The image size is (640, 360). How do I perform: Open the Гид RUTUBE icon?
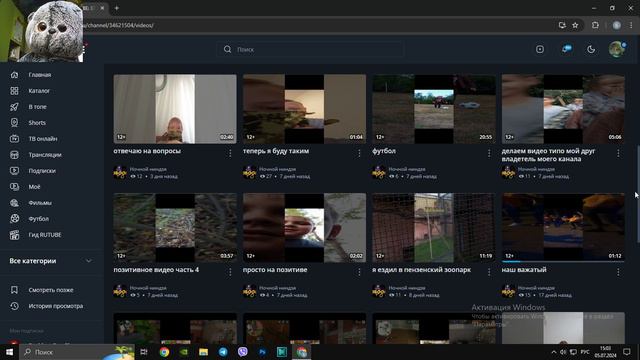[x=14, y=235]
